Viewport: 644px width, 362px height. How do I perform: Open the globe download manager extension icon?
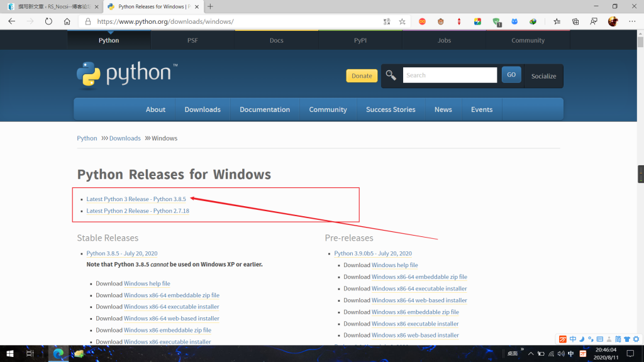click(x=533, y=21)
